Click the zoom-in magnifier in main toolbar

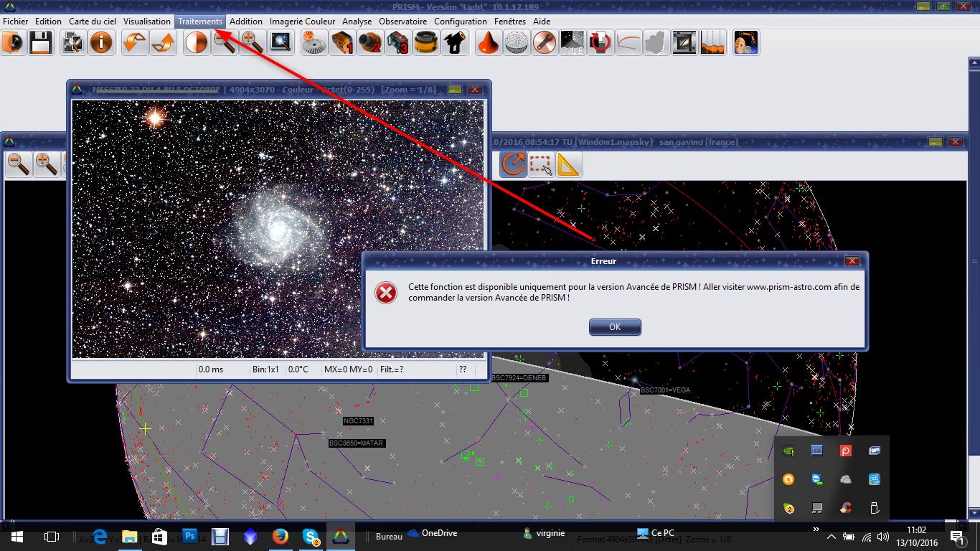pos(252,43)
